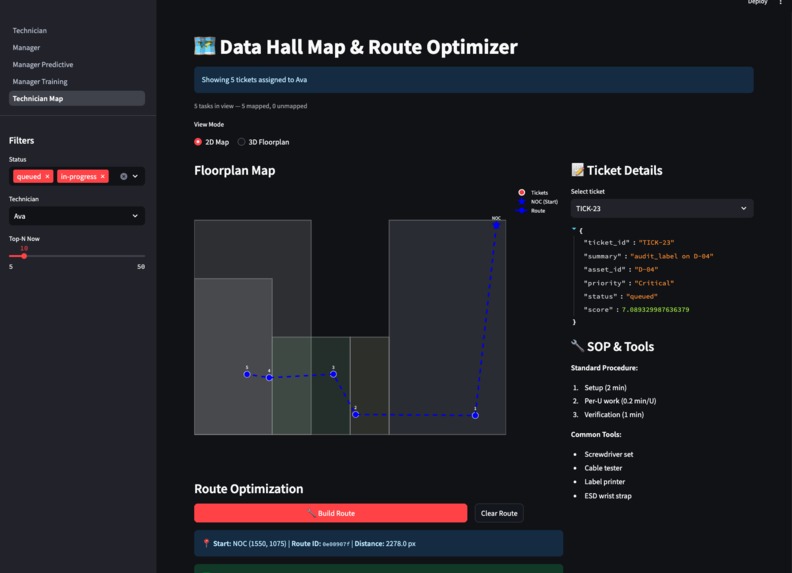Click "Showing 5 tickets assigned to Ava" banner
792x573 pixels.
(474, 80)
